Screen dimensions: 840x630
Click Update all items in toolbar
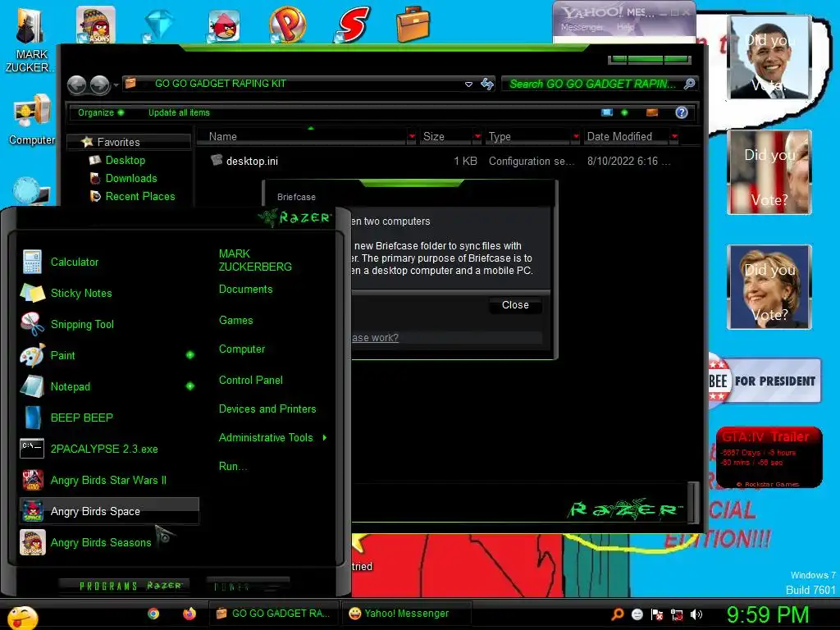pyautogui.click(x=179, y=112)
